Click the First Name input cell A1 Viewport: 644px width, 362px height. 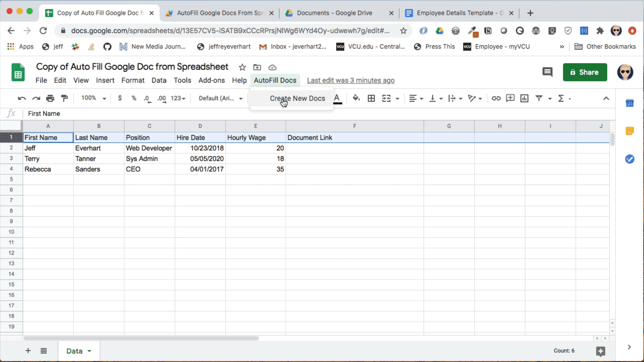48,137
